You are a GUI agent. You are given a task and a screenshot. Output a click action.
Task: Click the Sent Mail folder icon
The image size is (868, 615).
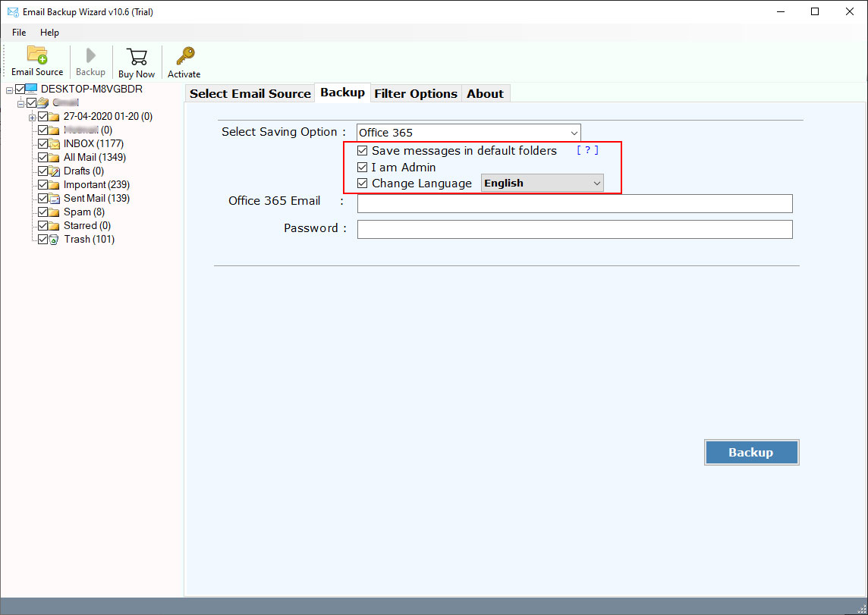(x=55, y=199)
